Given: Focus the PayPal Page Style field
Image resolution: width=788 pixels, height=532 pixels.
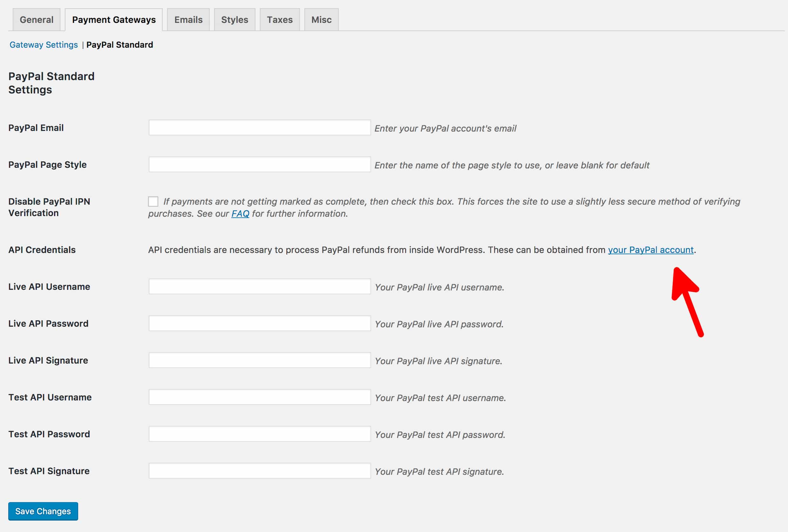Looking at the screenshot, I should click(x=260, y=164).
